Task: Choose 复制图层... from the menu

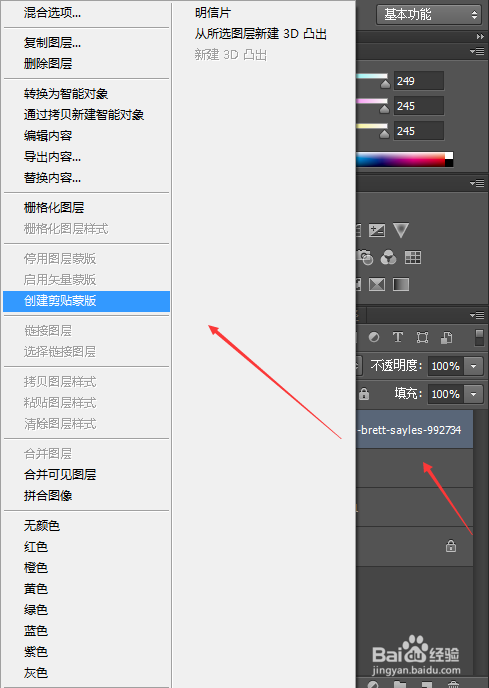Action: click(52, 43)
